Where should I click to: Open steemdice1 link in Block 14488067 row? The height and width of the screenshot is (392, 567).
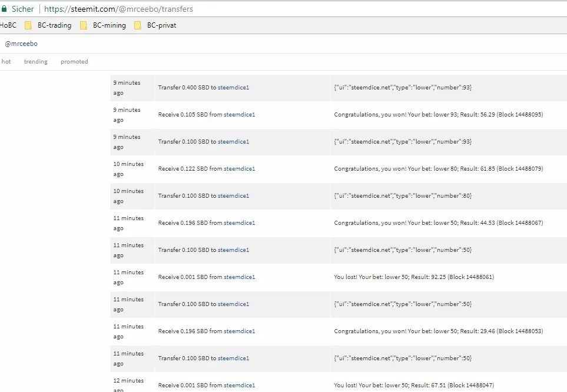[240, 223]
